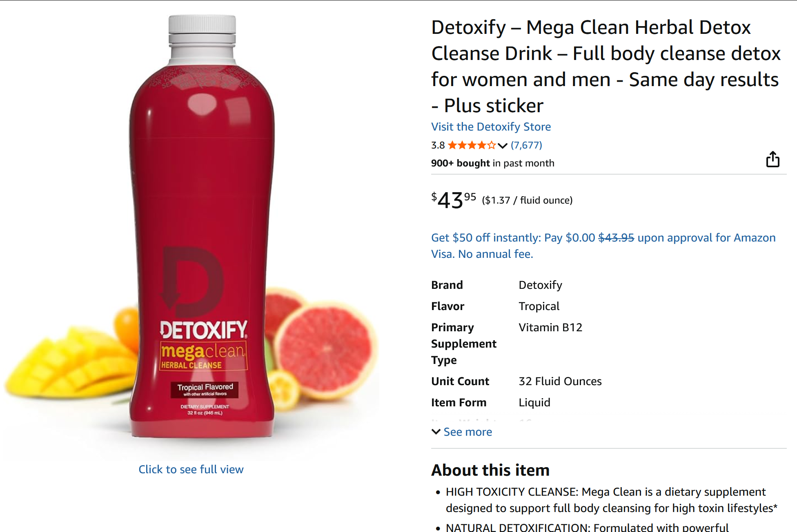The height and width of the screenshot is (532, 797).
Task: Click the product title text
Action: point(606,66)
